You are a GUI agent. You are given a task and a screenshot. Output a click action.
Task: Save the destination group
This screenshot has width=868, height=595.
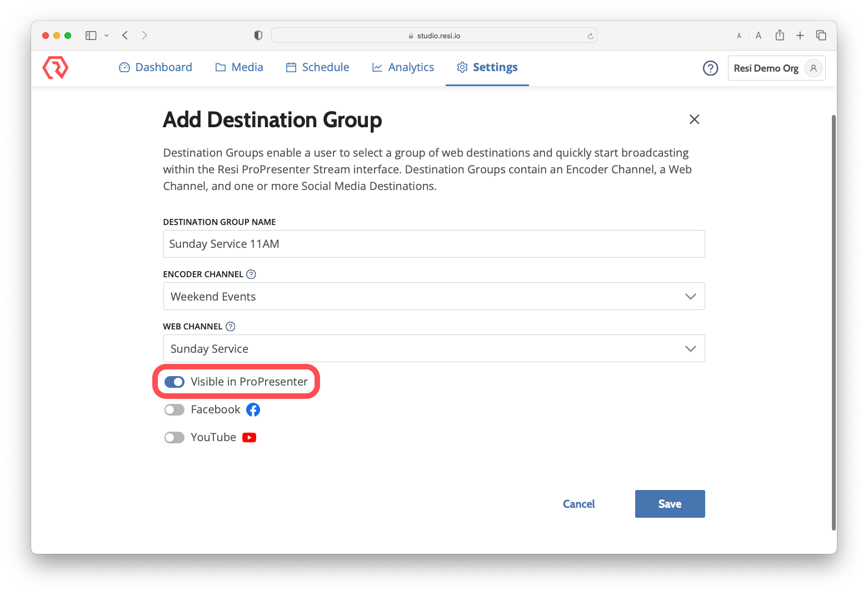coord(670,504)
